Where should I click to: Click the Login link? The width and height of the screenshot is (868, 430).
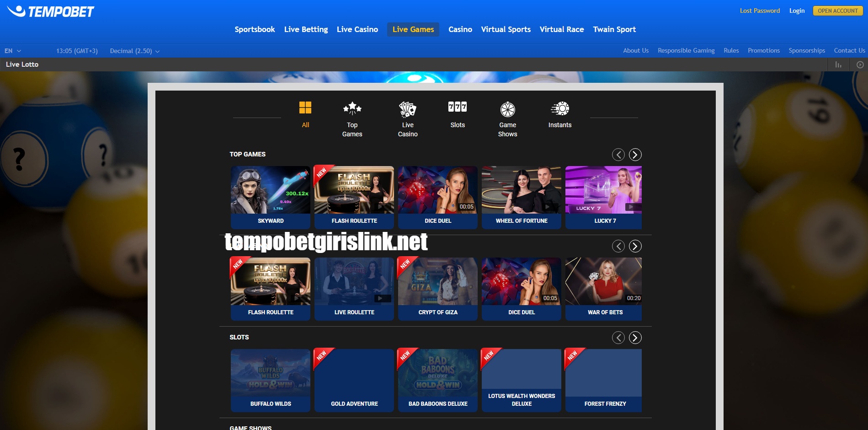[x=797, y=11]
